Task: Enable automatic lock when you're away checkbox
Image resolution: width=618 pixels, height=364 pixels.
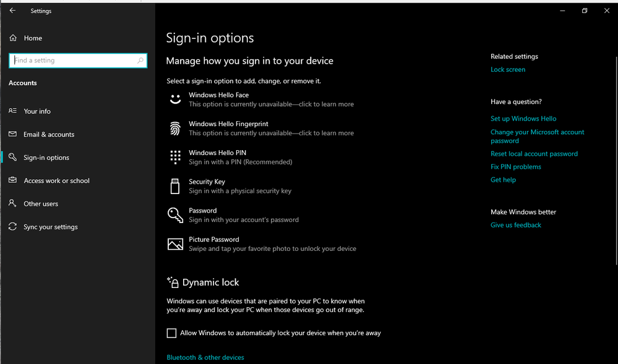Action: pyautogui.click(x=171, y=333)
